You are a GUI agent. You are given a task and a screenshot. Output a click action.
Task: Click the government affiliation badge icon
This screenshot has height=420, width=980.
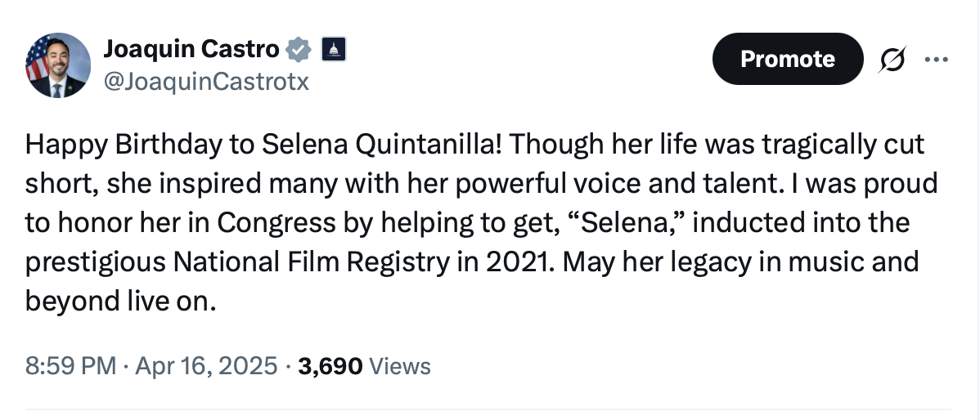pos(333,50)
